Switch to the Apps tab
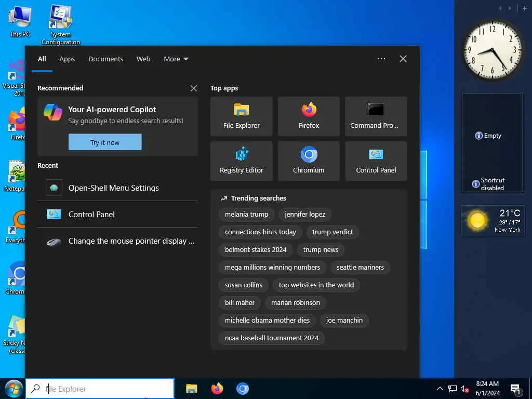 click(x=67, y=59)
